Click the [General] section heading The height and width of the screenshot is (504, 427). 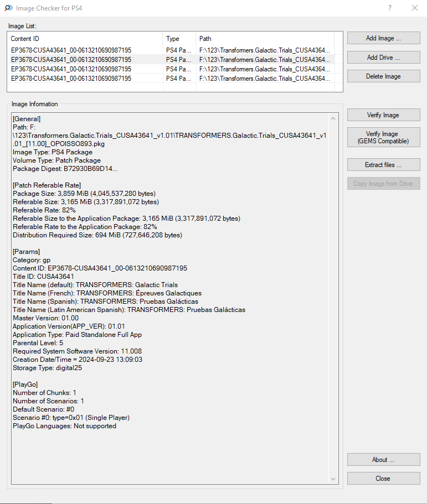[x=27, y=119]
